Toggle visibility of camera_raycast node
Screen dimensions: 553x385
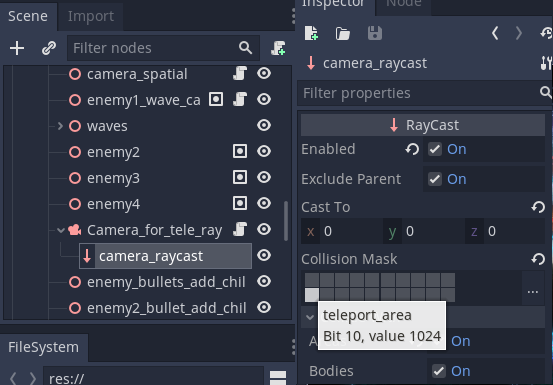click(264, 256)
